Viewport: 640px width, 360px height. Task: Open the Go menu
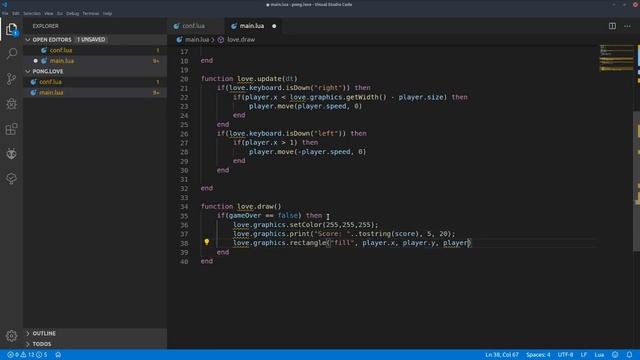(x=60, y=13)
